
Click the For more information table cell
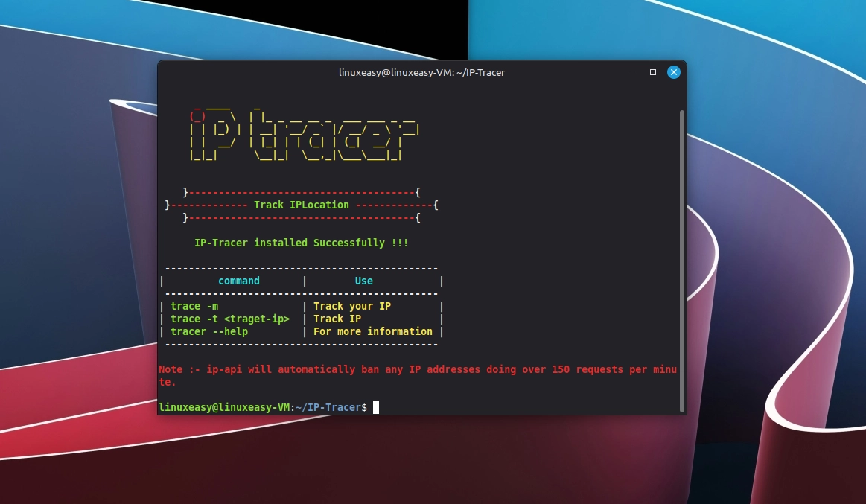(x=372, y=331)
